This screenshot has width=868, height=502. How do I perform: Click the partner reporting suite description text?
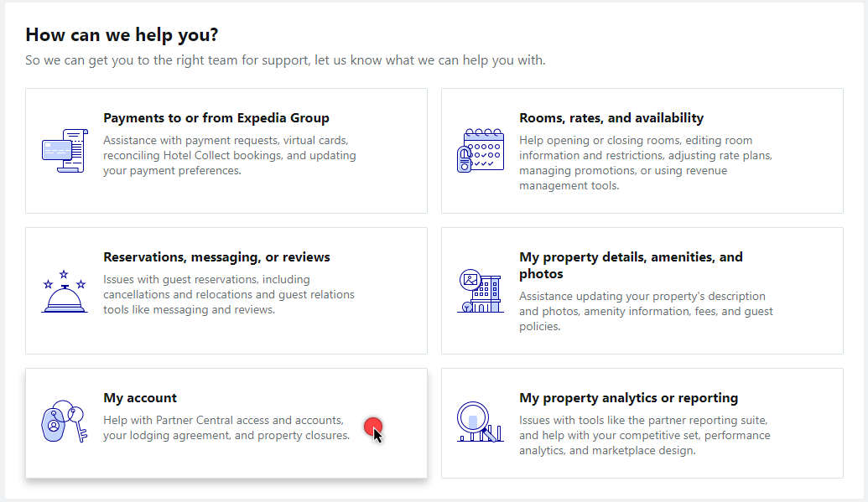click(x=645, y=435)
